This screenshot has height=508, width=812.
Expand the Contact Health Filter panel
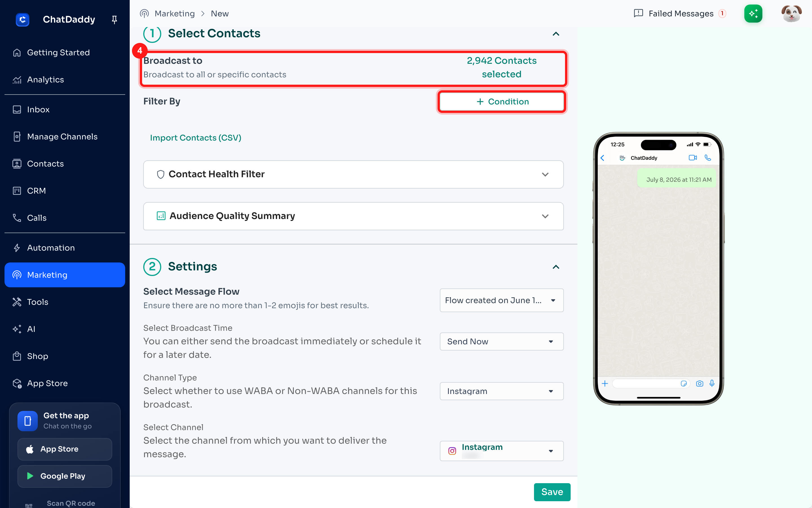[353, 174]
